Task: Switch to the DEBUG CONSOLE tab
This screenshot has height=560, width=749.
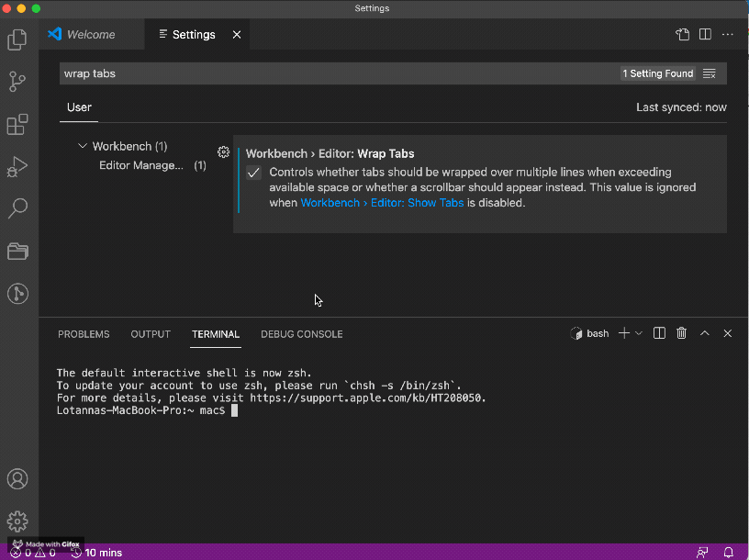Action: pyautogui.click(x=301, y=334)
